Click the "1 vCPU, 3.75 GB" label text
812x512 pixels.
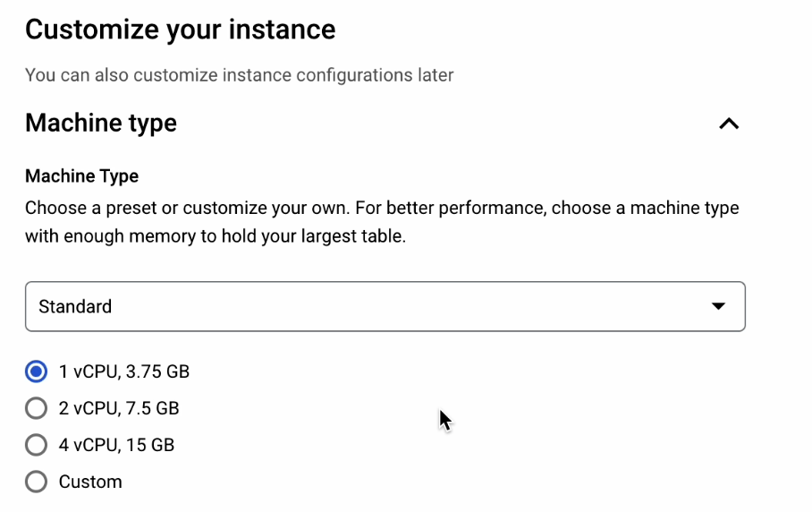(x=124, y=371)
